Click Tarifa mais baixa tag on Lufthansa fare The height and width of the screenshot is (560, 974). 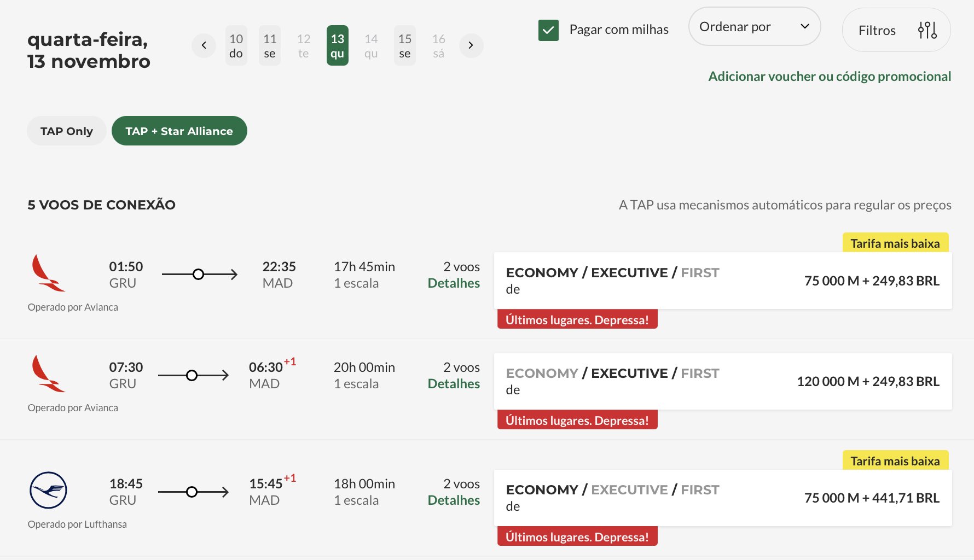tap(895, 461)
